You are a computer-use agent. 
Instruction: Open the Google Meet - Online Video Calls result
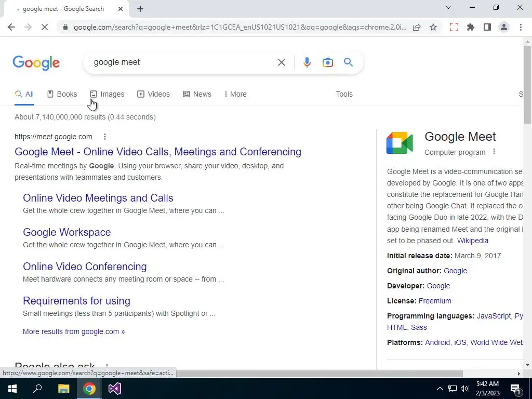tap(158, 152)
